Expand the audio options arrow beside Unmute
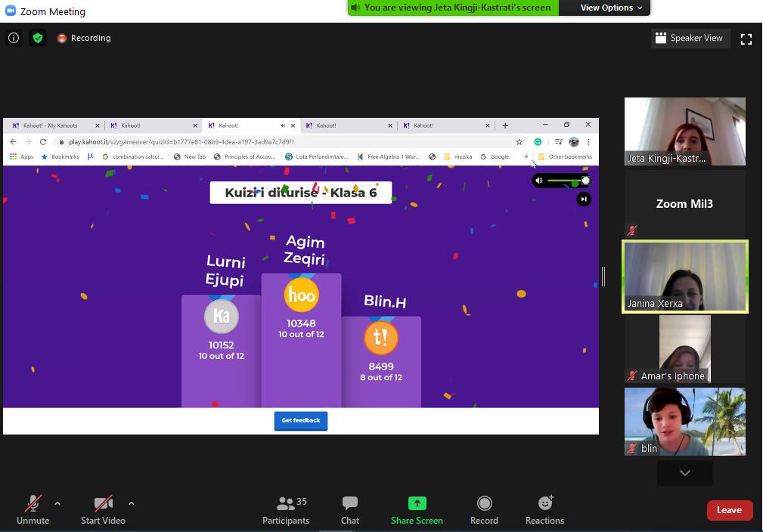Image resolution: width=763 pixels, height=532 pixels. pyautogui.click(x=57, y=503)
